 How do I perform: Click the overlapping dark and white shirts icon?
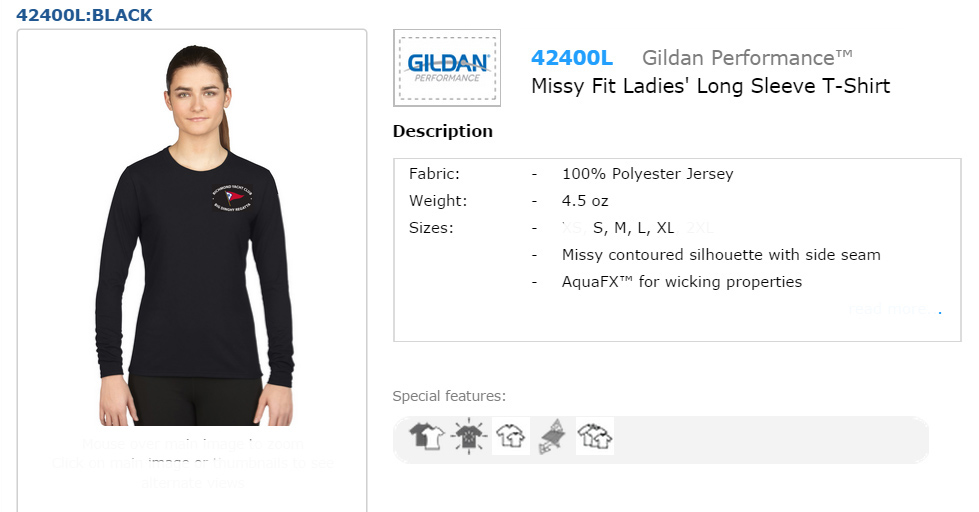click(427, 436)
